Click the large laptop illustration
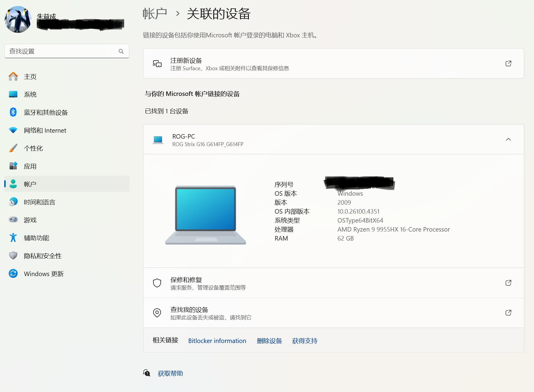534x392 pixels. 206,215
